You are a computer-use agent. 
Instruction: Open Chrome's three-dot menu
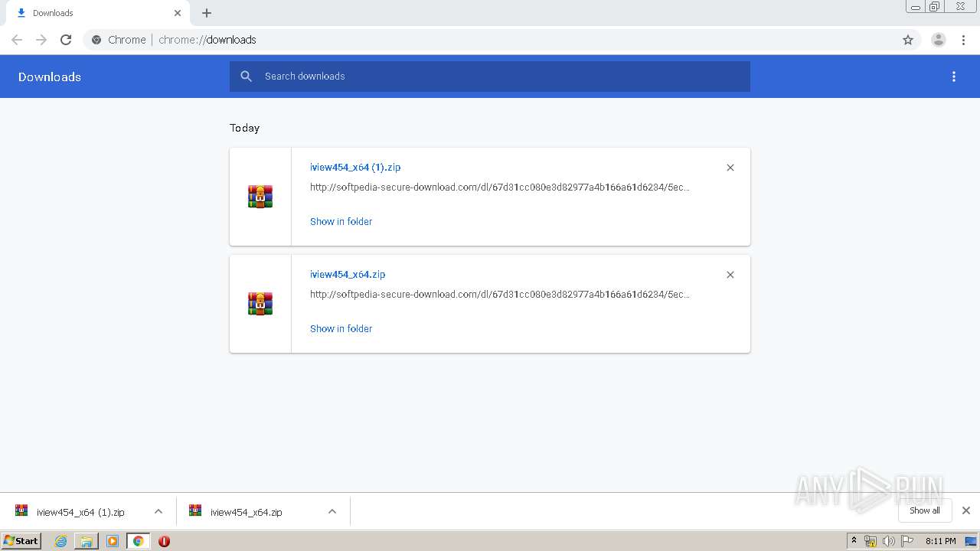[964, 40]
